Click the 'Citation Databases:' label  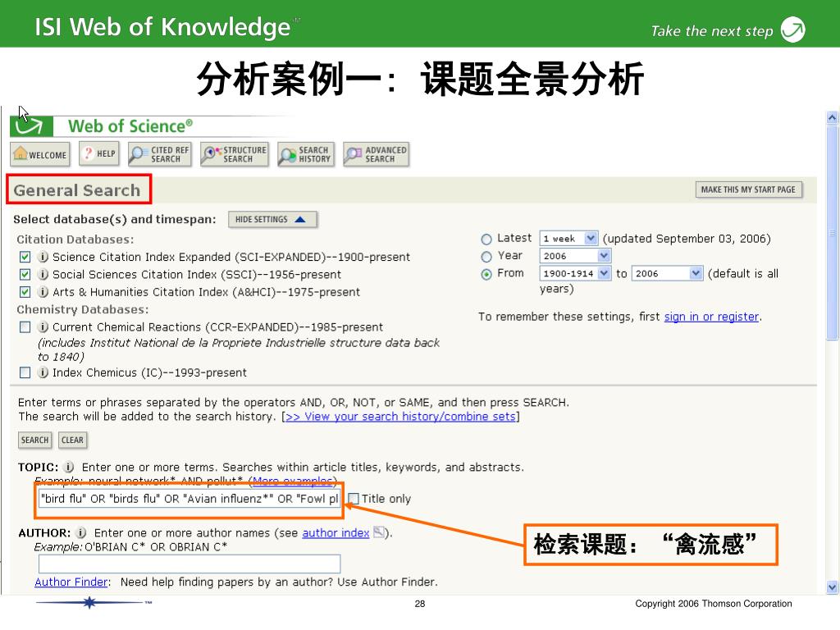pos(75,240)
